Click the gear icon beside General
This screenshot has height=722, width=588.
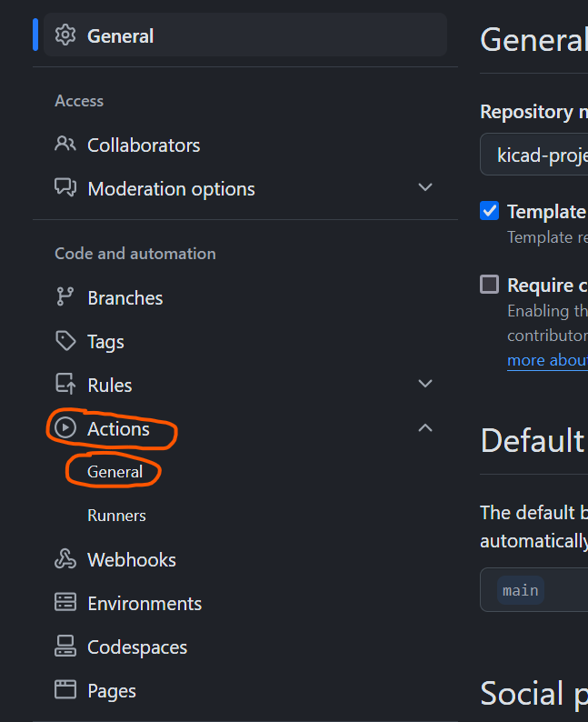click(65, 35)
